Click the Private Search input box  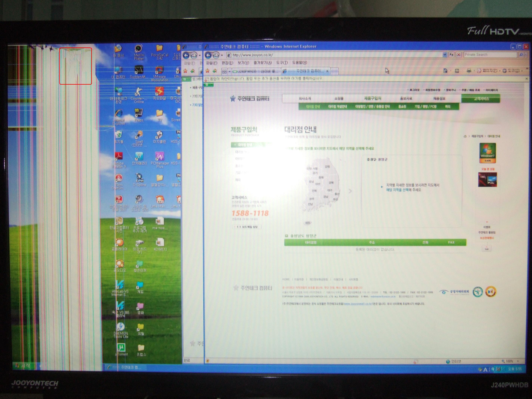[x=490, y=55]
